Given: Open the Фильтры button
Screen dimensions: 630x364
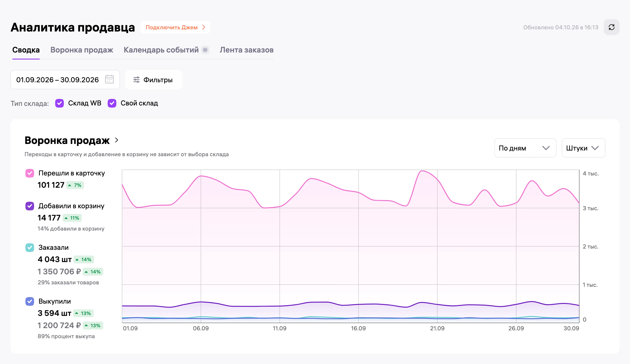Looking at the screenshot, I should point(154,80).
